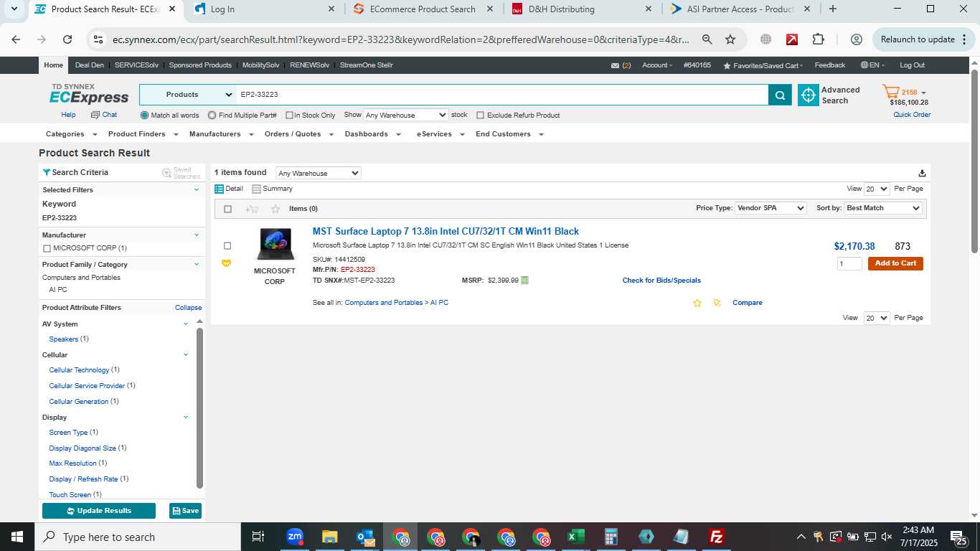Screen dimensions: 980x551
Task: Open the Categories menu
Action: point(70,134)
